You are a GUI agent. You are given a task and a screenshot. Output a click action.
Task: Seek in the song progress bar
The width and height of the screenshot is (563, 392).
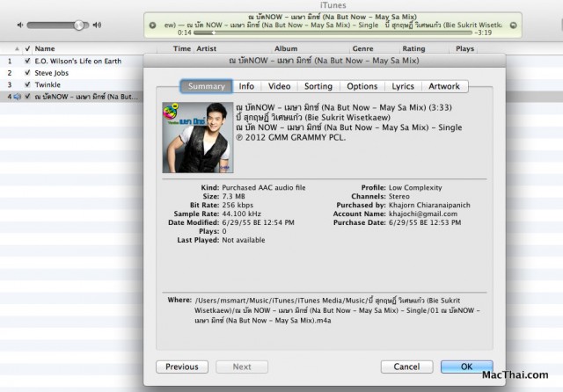point(333,33)
